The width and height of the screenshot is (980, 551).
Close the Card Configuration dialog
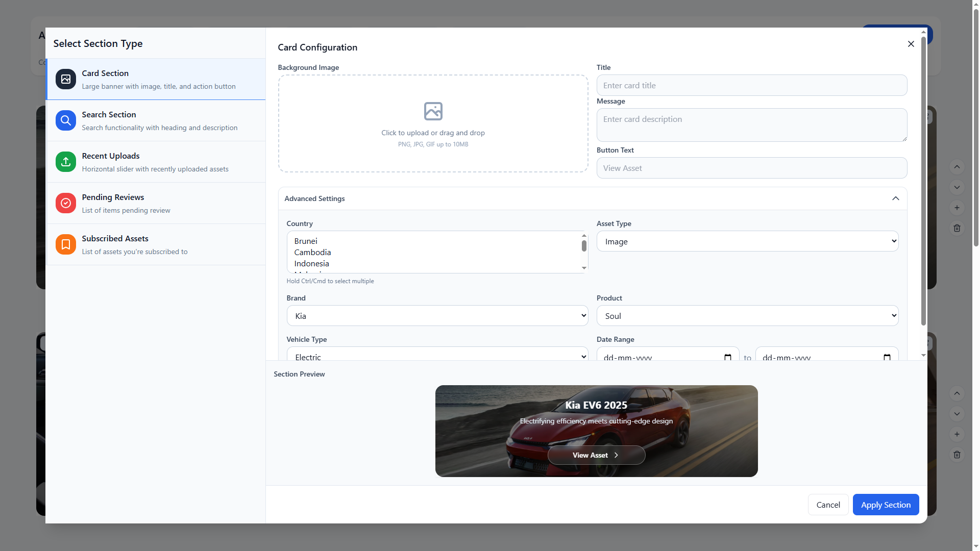click(x=911, y=44)
